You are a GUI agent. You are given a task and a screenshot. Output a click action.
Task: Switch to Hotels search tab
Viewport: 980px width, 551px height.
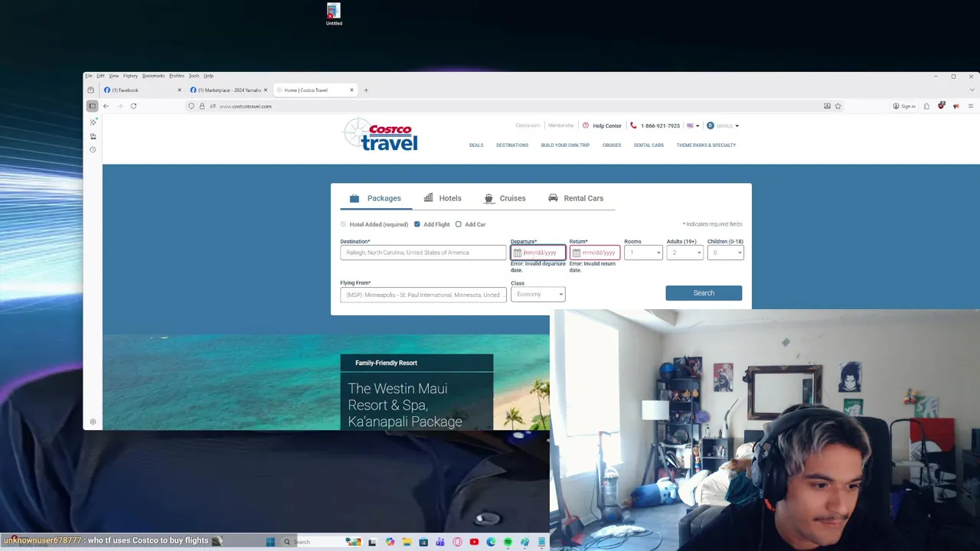click(x=443, y=198)
